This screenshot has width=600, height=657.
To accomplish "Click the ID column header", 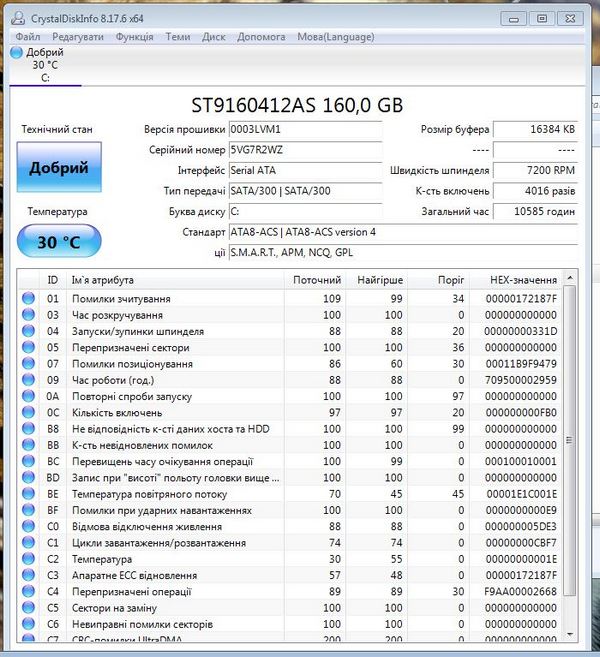I will [x=53, y=280].
